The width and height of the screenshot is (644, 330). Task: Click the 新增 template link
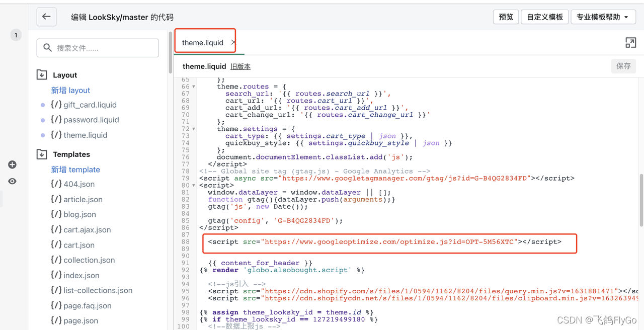pos(75,170)
